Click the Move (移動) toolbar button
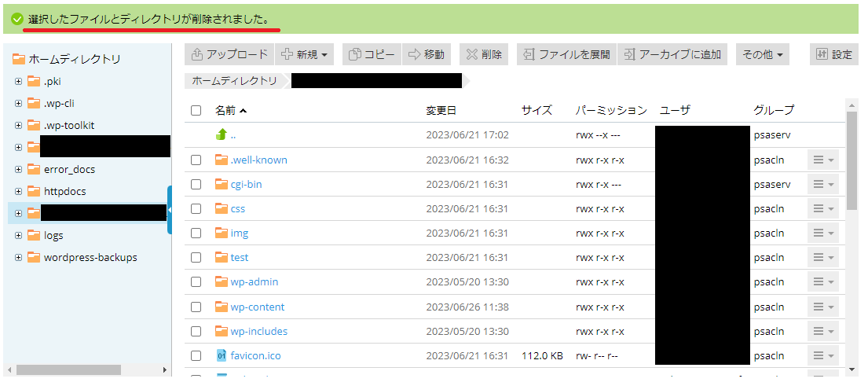Screen dimensions: 868x386 [427, 54]
